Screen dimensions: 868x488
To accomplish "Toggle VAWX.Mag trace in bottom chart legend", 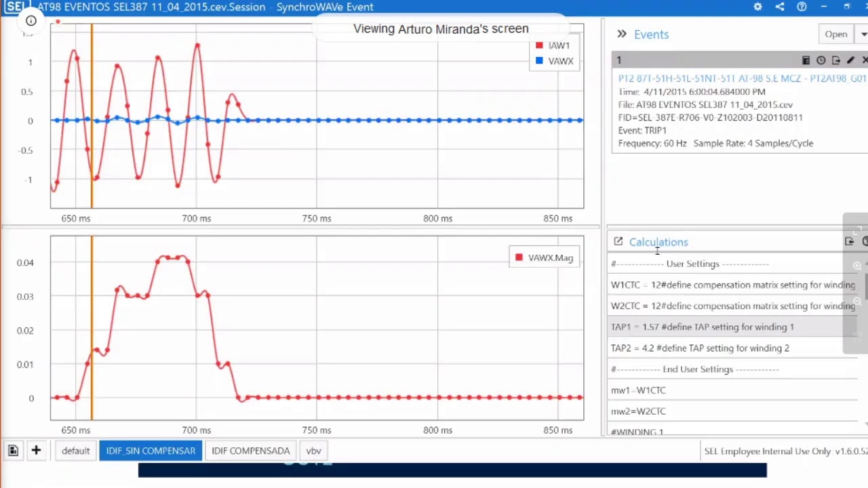I will click(x=544, y=258).
